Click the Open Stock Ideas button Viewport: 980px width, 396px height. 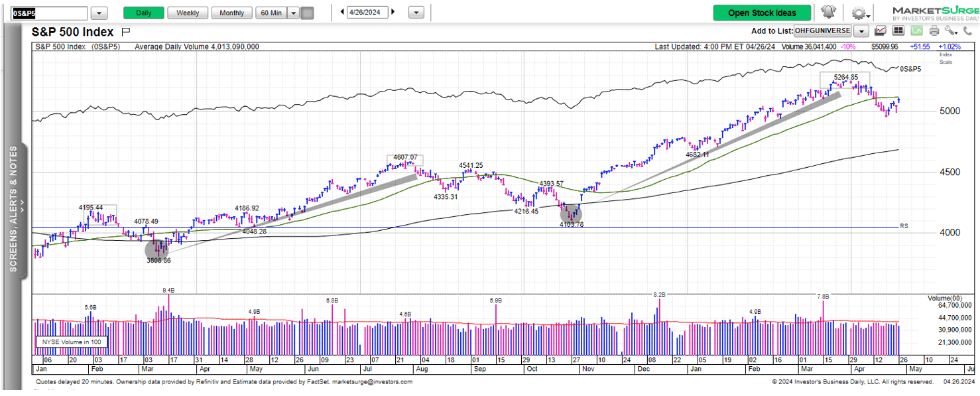pos(761,13)
